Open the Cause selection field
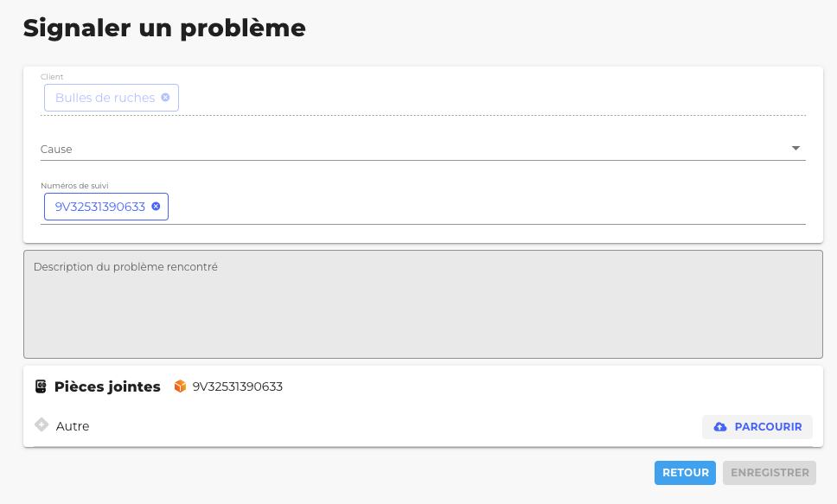The height and width of the screenshot is (504, 837). (406, 149)
